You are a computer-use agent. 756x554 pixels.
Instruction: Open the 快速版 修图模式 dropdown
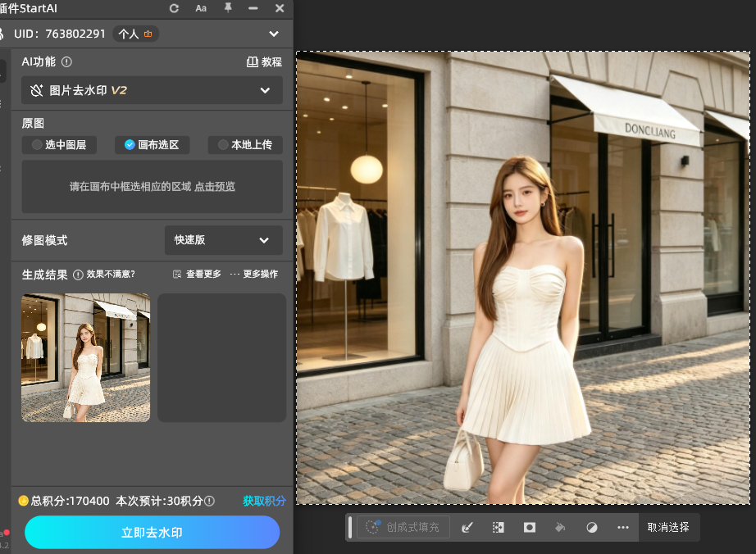(224, 240)
